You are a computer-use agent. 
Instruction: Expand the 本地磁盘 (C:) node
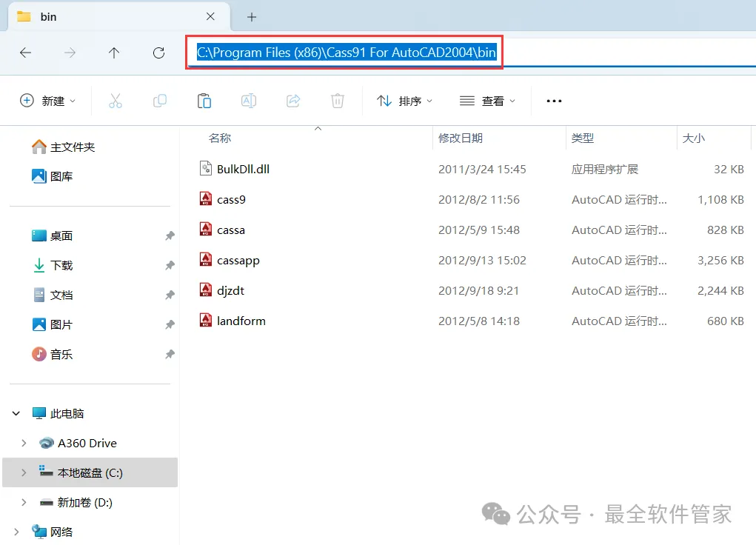point(24,472)
